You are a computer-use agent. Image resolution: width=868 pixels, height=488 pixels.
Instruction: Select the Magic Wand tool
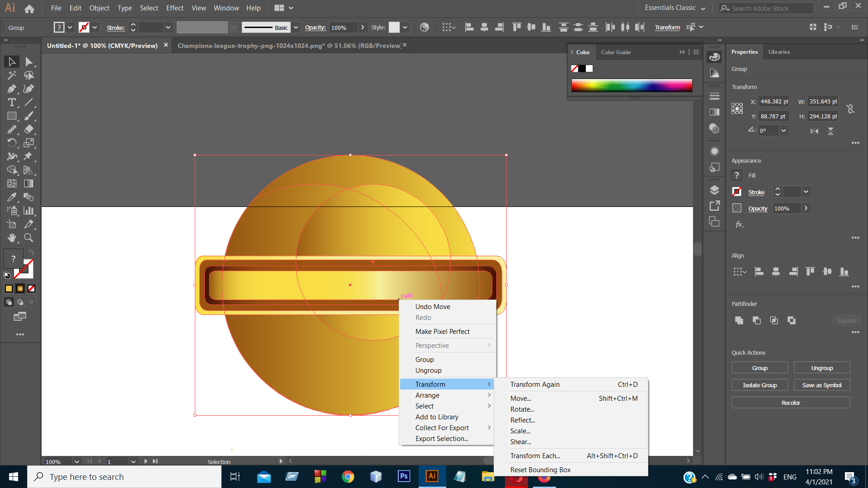tap(12, 75)
